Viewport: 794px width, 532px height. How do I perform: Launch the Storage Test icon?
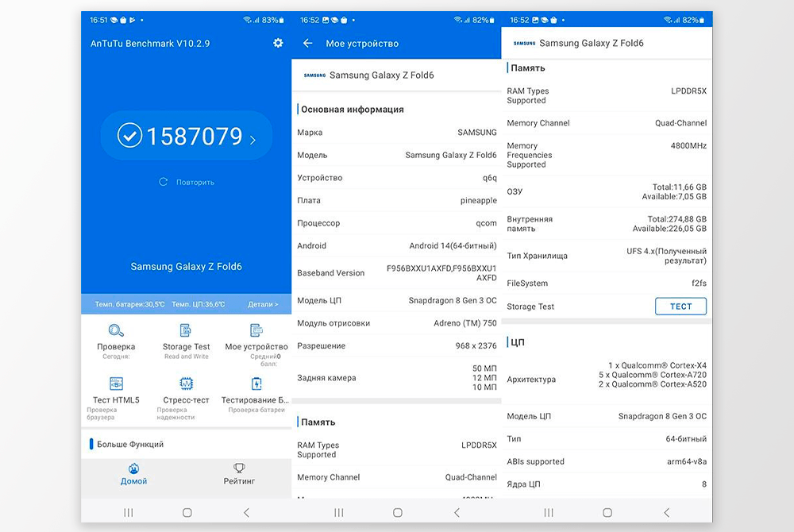tap(186, 330)
